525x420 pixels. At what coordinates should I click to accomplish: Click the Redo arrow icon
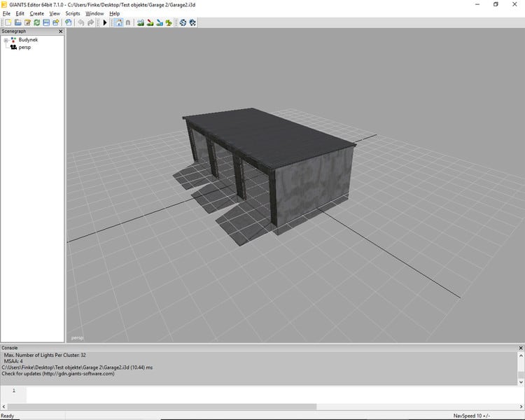pos(91,22)
